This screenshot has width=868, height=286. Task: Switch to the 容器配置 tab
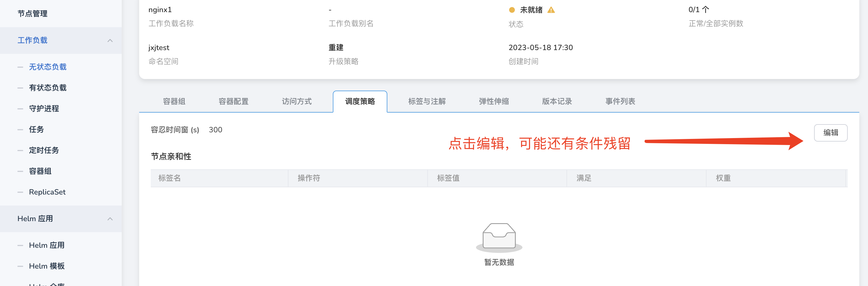coord(233,101)
